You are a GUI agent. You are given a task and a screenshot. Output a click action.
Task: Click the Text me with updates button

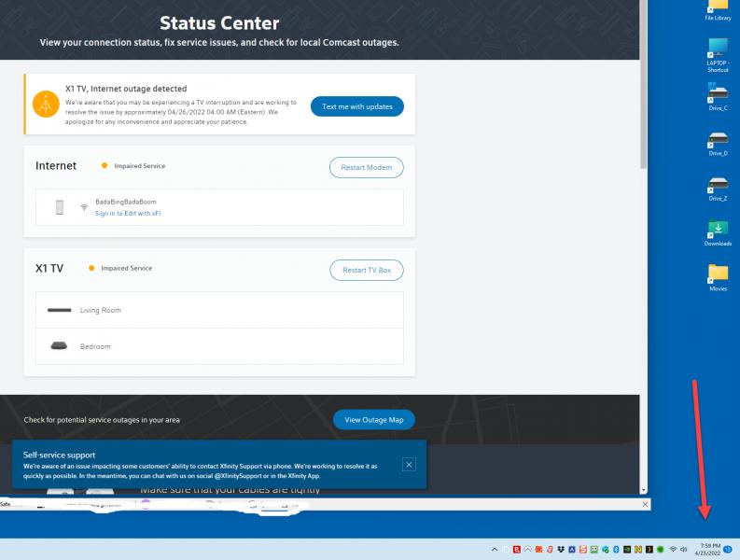pos(357,106)
